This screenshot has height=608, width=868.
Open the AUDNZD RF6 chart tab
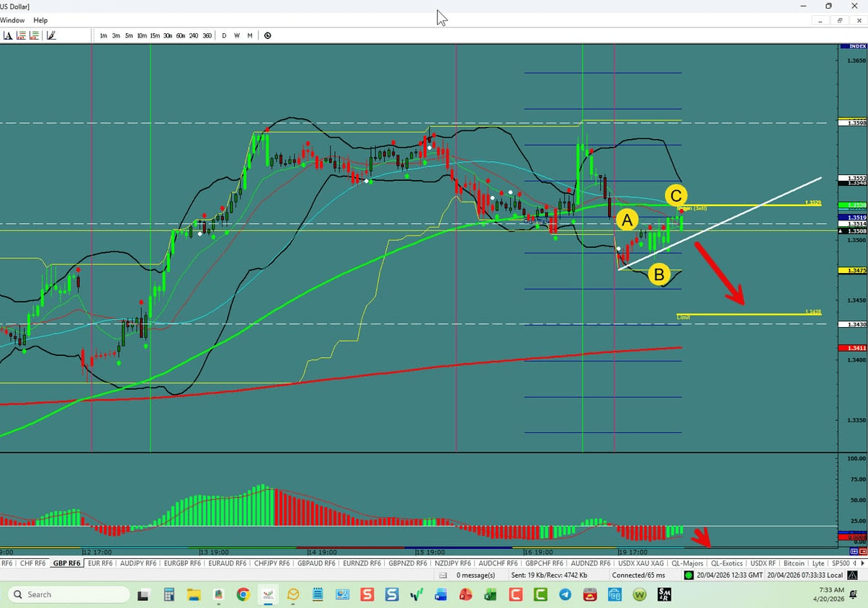coord(590,563)
